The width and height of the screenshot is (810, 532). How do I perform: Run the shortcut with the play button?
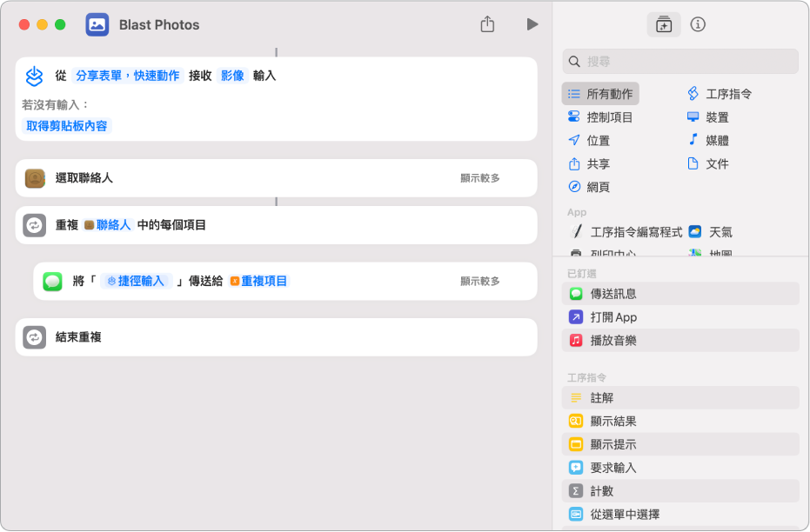532,24
